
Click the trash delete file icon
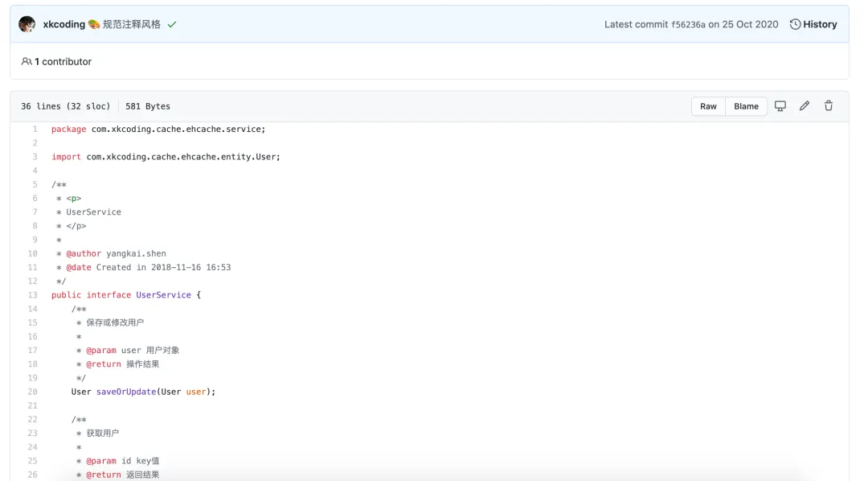click(829, 106)
